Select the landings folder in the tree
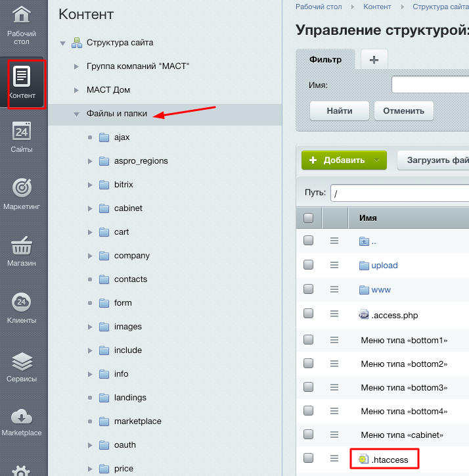The image size is (469, 476). click(130, 398)
